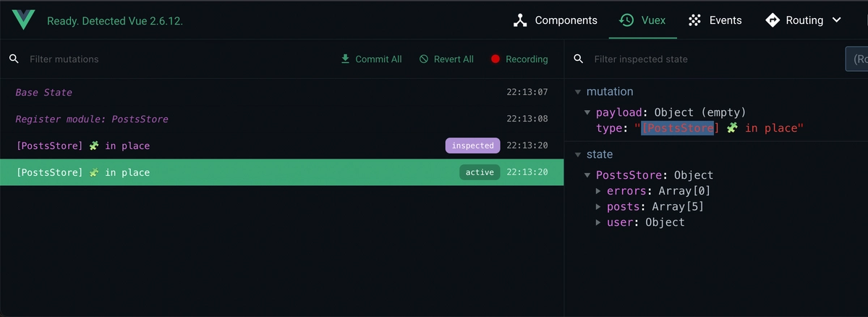Click the inspected state search icon
The height and width of the screenshot is (317, 868).
coord(579,59)
